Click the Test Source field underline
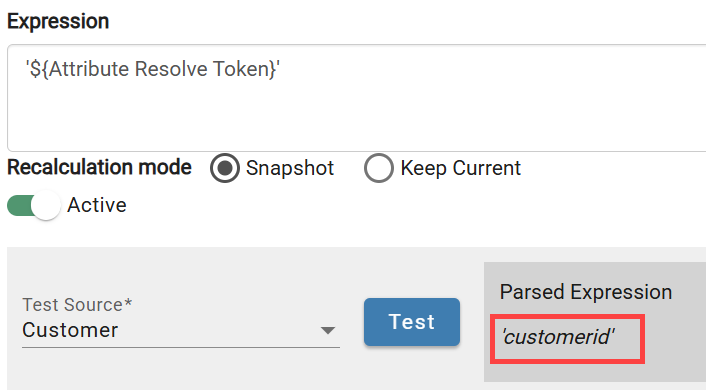This screenshot has width=706, height=390. pyautogui.click(x=181, y=347)
